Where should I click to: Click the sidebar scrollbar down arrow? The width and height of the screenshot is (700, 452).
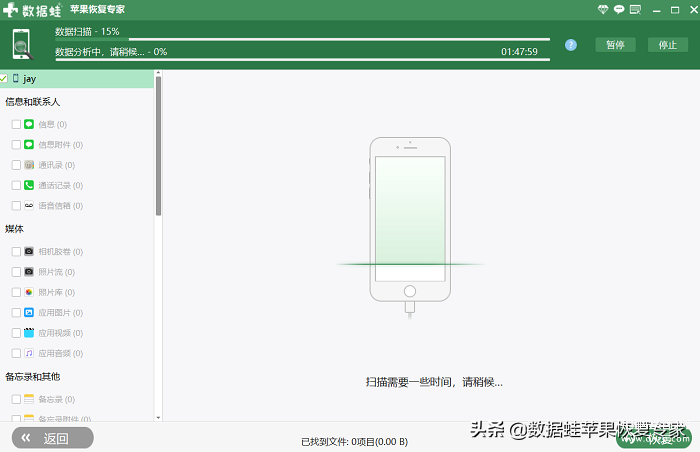[158, 418]
